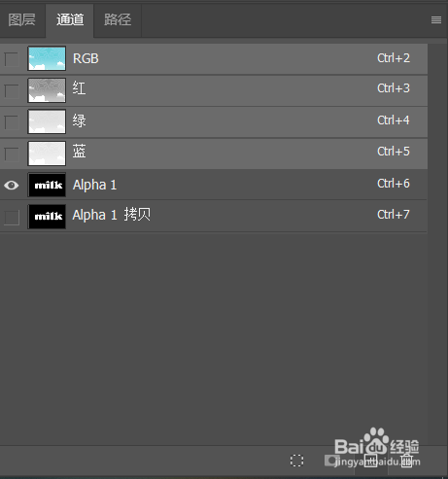Select the Alpha 1 拷贝 channel name
The width and height of the screenshot is (448, 479).
pos(112,215)
